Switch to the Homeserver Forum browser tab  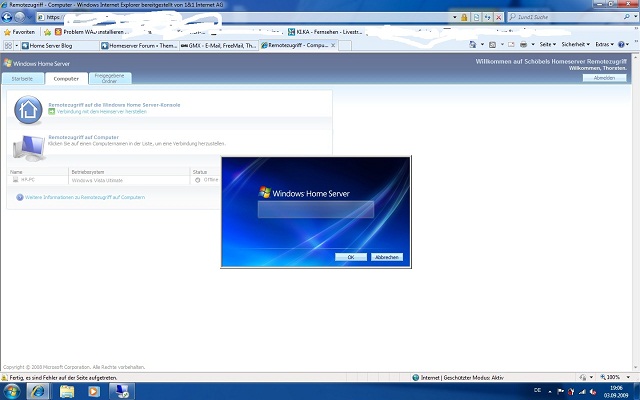(x=139, y=46)
